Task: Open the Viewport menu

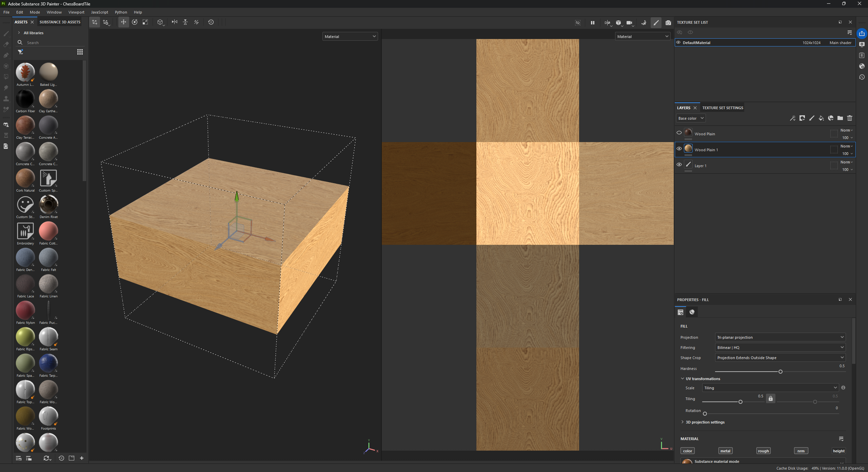Action: tap(76, 12)
